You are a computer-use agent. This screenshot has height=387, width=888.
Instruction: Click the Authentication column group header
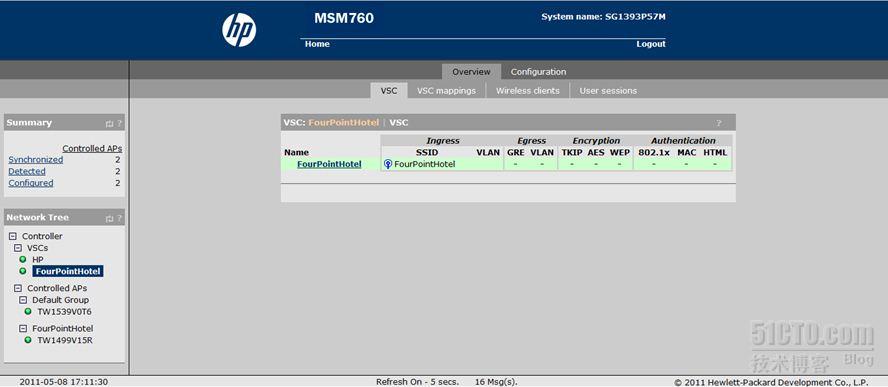pos(683,141)
